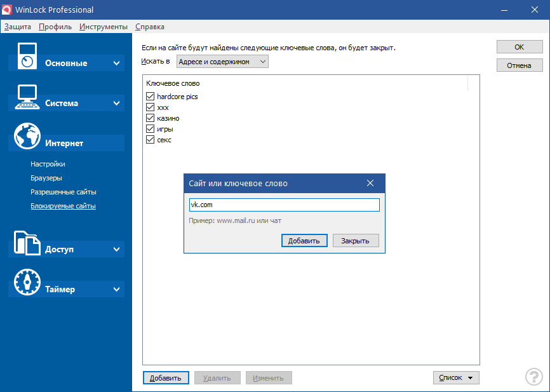Open the Инструменты menu
The height and width of the screenshot is (392, 550).
(x=104, y=27)
